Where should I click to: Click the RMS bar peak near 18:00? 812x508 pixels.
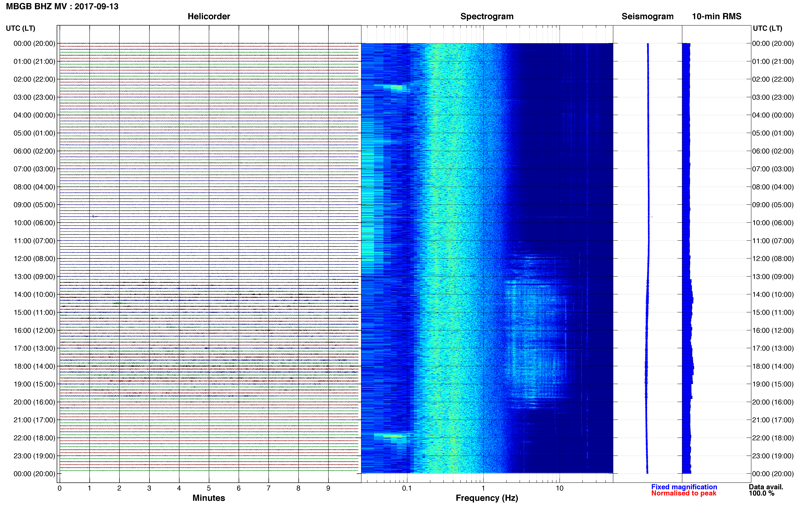point(688,367)
